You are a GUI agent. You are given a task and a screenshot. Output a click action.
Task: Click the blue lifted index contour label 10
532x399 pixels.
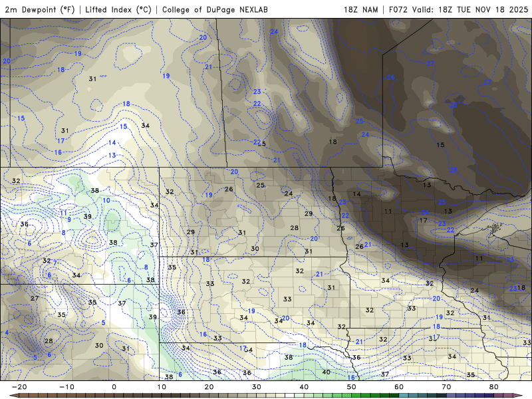tap(106, 201)
